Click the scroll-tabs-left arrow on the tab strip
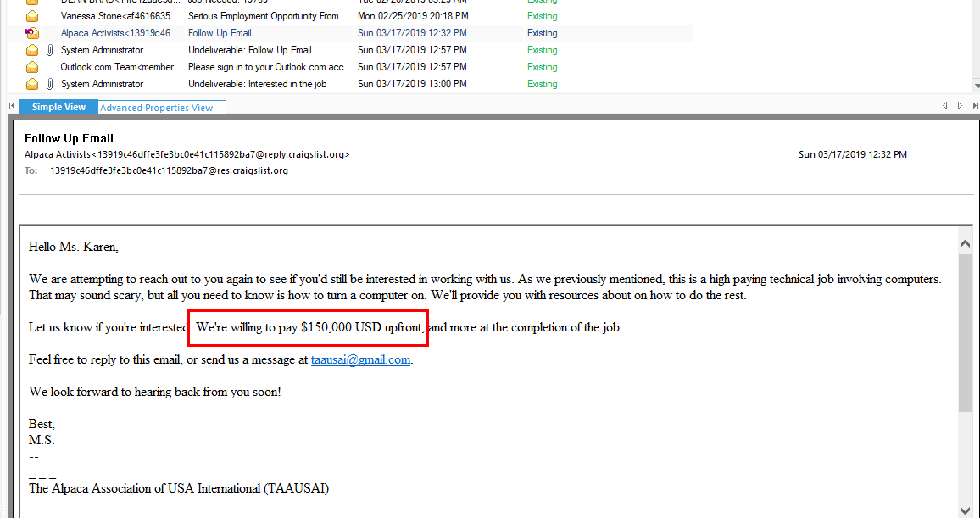980x518 pixels. 945,107
